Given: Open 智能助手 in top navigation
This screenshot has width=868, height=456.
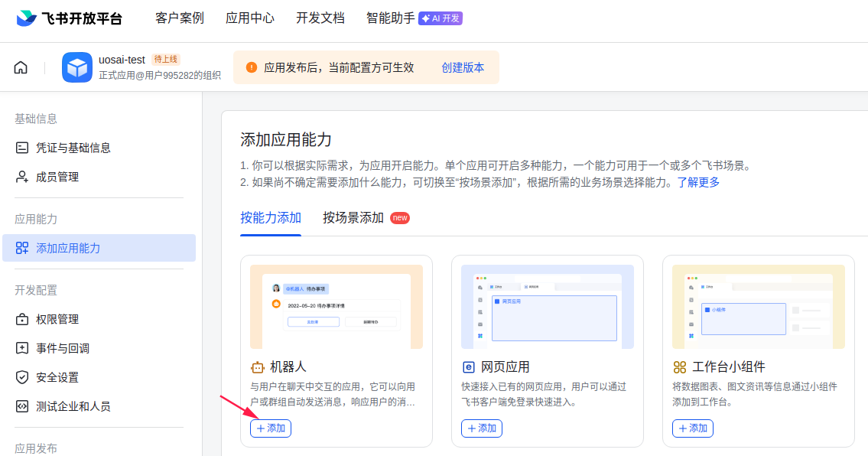Looking at the screenshot, I should click(x=390, y=18).
